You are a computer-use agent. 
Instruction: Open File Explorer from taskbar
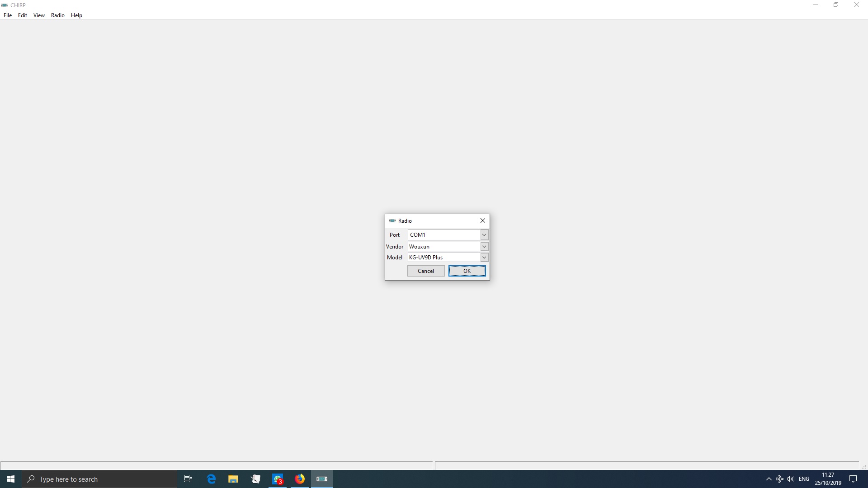pyautogui.click(x=233, y=479)
